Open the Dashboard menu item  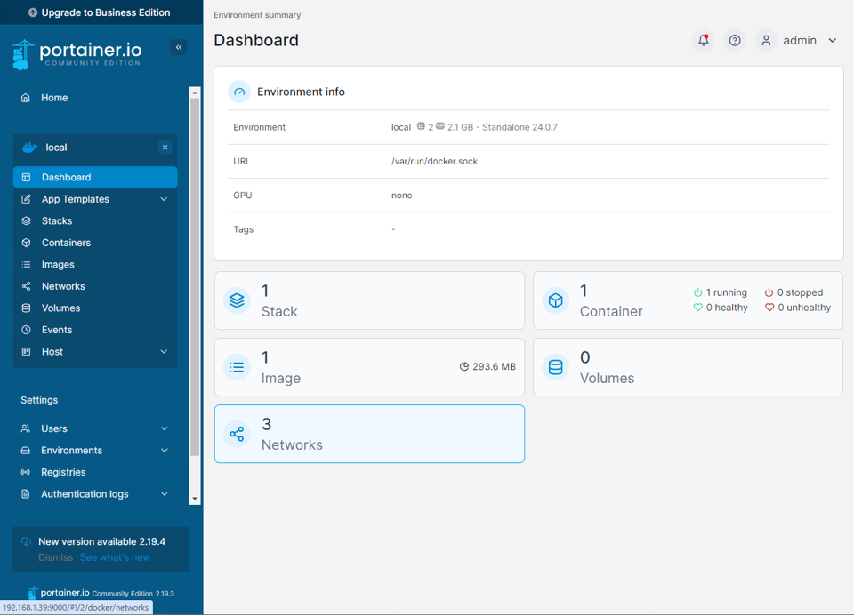tap(64, 177)
